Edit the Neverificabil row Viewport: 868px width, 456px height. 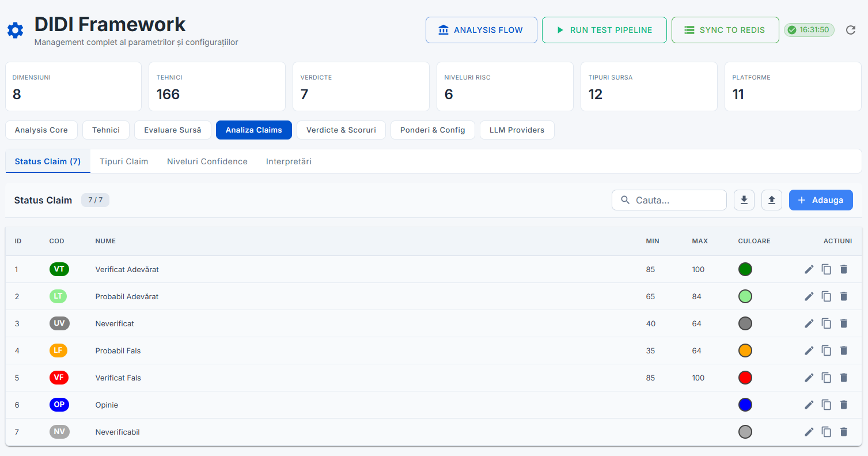(809, 432)
